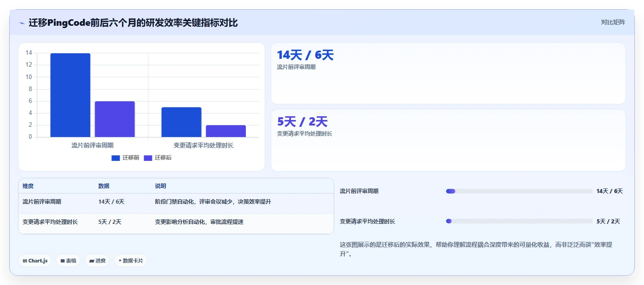Viewport: 644px width, 285px height.
Task: Click the 5天 / 2天 progress value
Action: (x=609, y=222)
